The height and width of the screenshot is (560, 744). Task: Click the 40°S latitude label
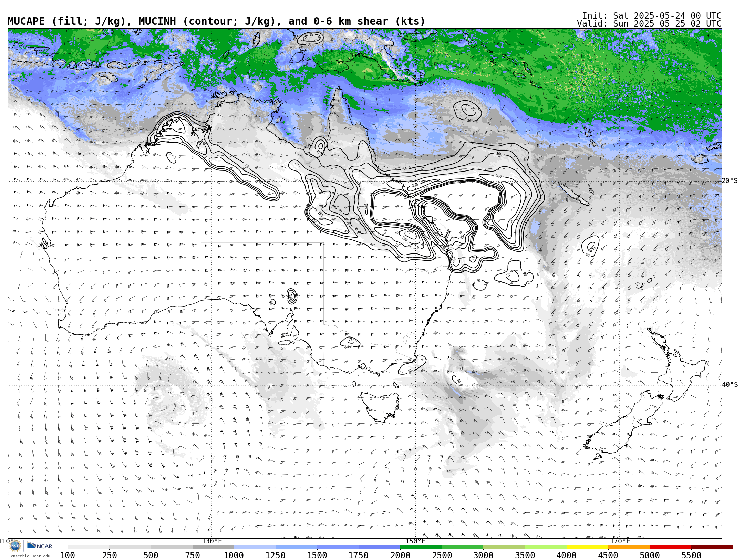(730, 385)
